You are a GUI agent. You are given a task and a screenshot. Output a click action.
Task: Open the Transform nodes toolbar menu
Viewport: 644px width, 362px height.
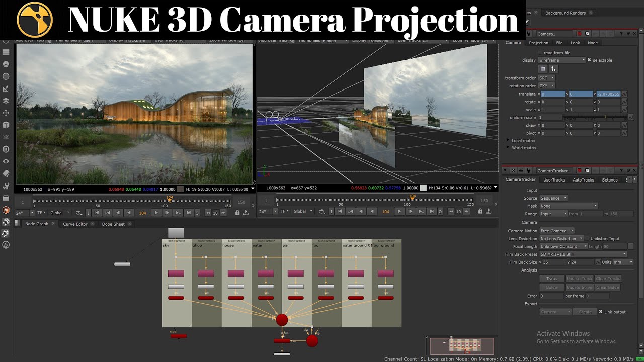tap(6, 113)
